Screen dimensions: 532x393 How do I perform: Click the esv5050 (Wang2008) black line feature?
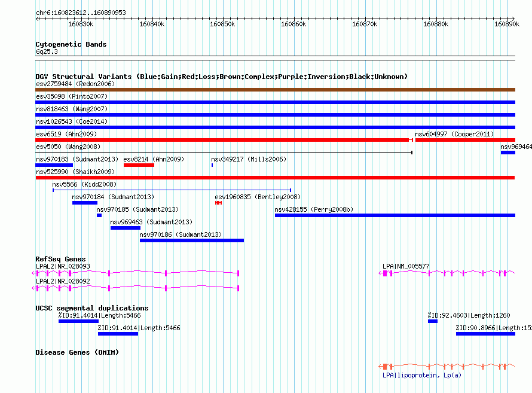(x=224, y=153)
